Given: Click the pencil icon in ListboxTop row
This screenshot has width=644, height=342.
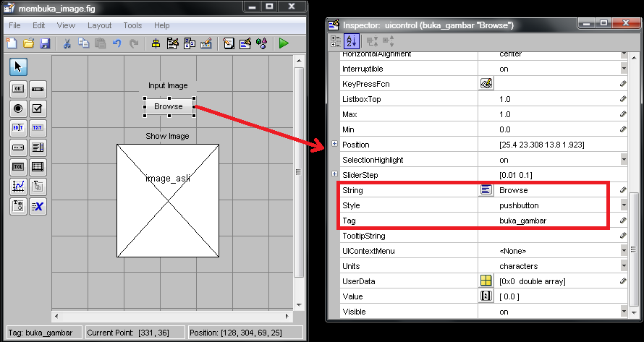Looking at the screenshot, I should point(623,99).
